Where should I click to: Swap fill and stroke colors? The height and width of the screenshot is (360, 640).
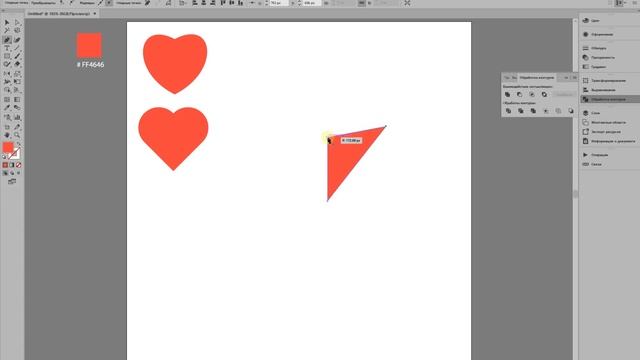(19, 144)
